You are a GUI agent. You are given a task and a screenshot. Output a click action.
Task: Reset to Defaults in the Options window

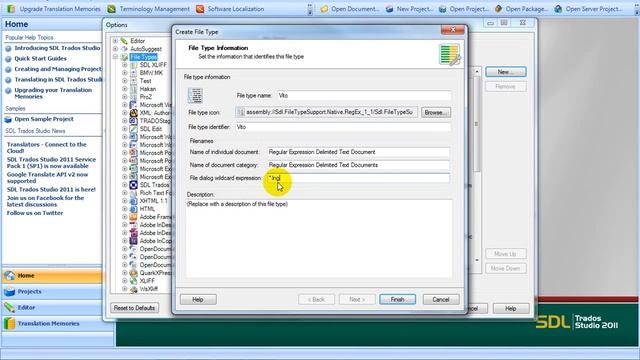[x=134, y=308]
